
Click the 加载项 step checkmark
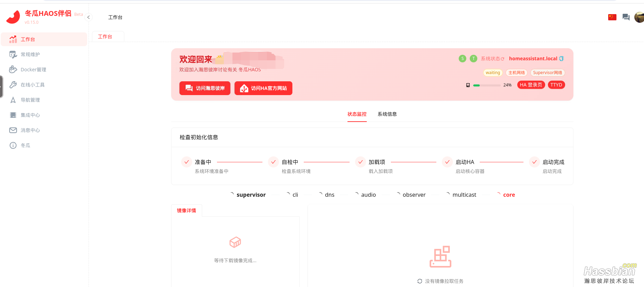(x=360, y=162)
